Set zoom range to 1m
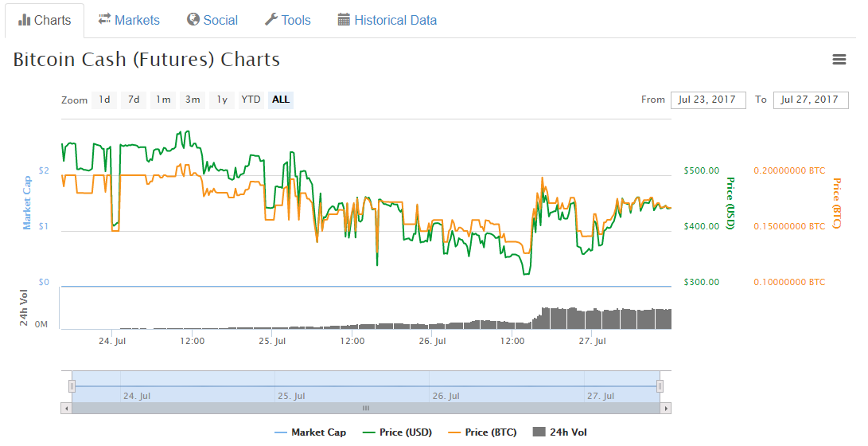This screenshot has height=446, width=868. pyautogui.click(x=163, y=100)
